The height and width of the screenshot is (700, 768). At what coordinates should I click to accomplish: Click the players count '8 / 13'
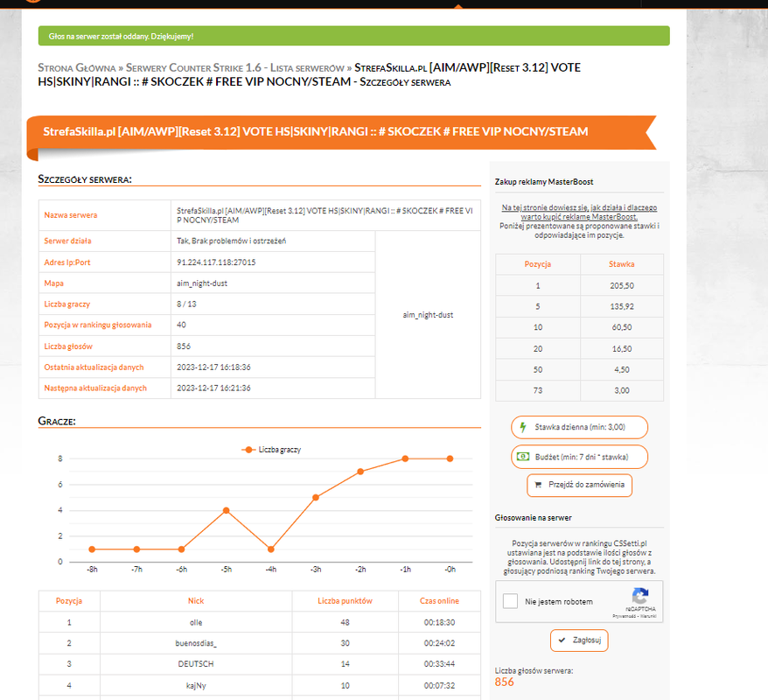[186, 304]
